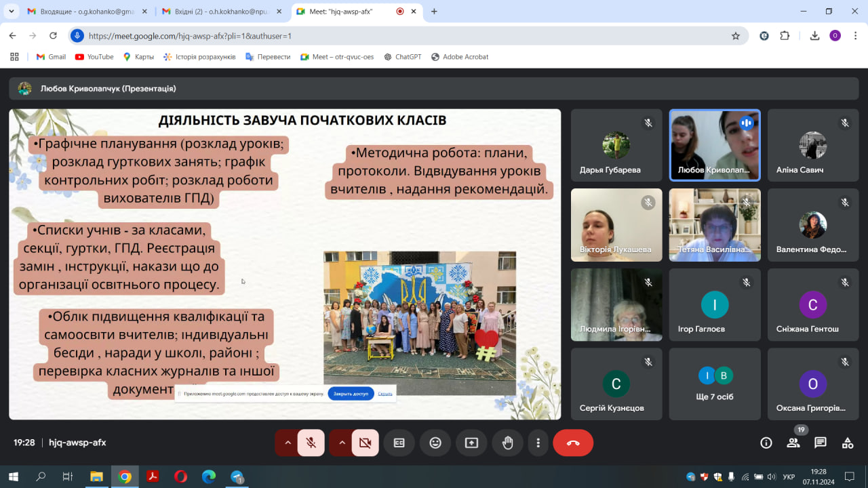This screenshot has width=868, height=488.
Task: Open the Chrome extensions puzzle icon
Action: tap(785, 36)
